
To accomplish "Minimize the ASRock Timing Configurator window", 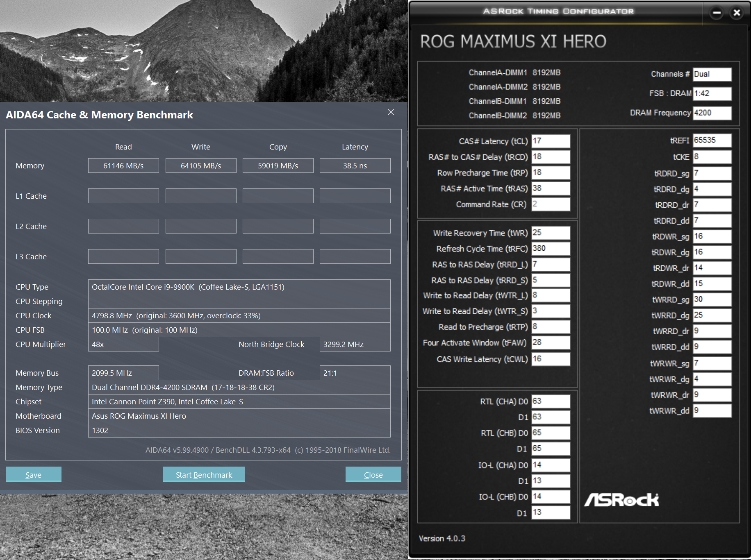I will click(717, 13).
